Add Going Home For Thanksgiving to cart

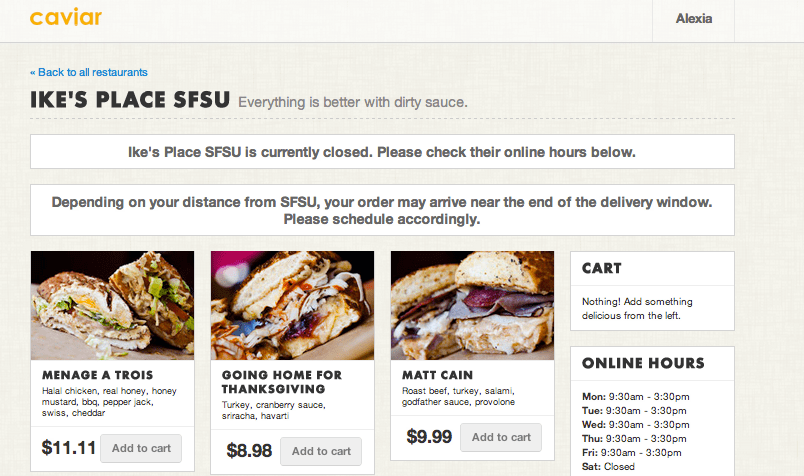click(x=321, y=451)
